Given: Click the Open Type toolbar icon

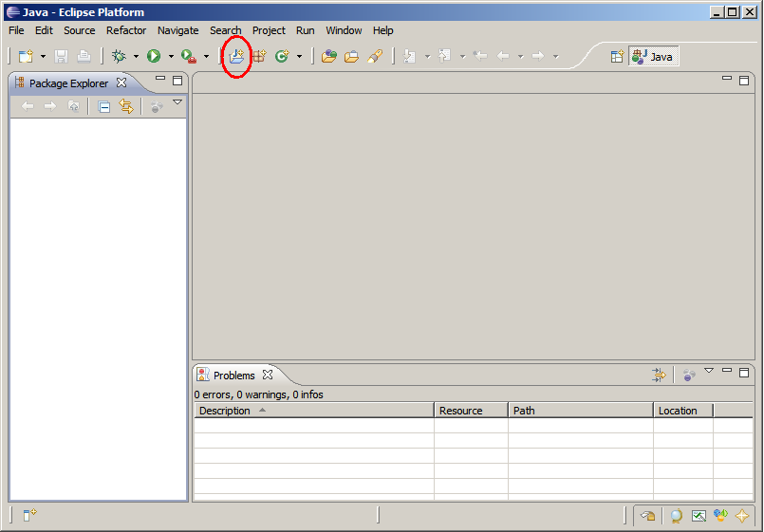Looking at the screenshot, I should click(x=329, y=57).
